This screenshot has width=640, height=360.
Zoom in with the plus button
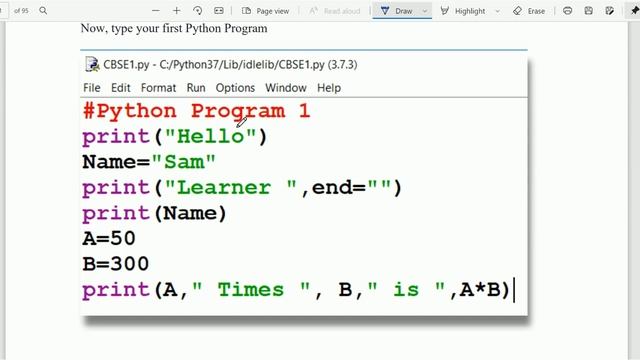pos(177,11)
